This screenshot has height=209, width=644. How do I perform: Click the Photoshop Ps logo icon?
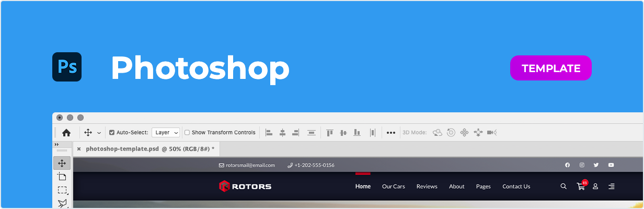pyautogui.click(x=67, y=67)
